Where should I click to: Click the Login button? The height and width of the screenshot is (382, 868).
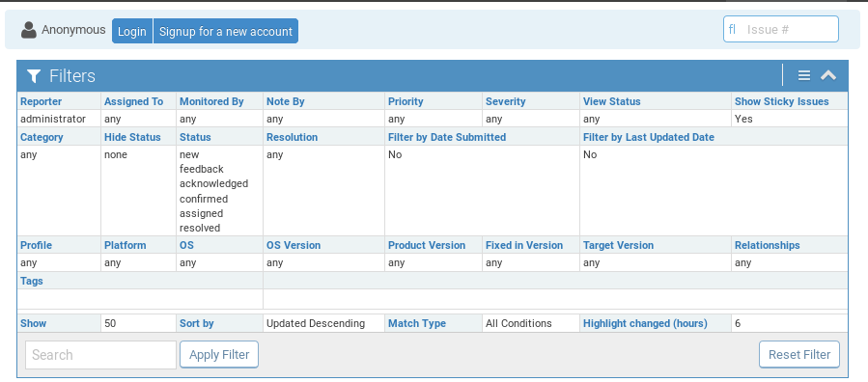click(x=132, y=31)
